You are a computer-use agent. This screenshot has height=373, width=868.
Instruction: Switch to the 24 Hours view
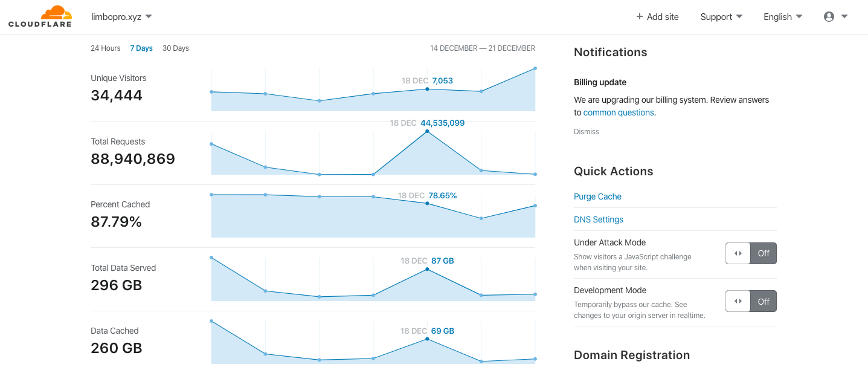106,48
